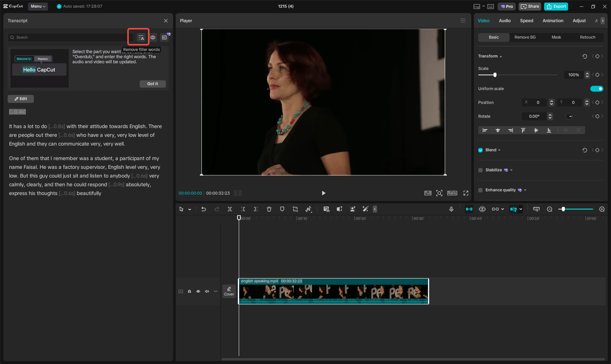Expand the selection tool mode dropdown arrow
The width and height of the screenshot is (611, 364).
pyautogui.click(x=189, y=209)
